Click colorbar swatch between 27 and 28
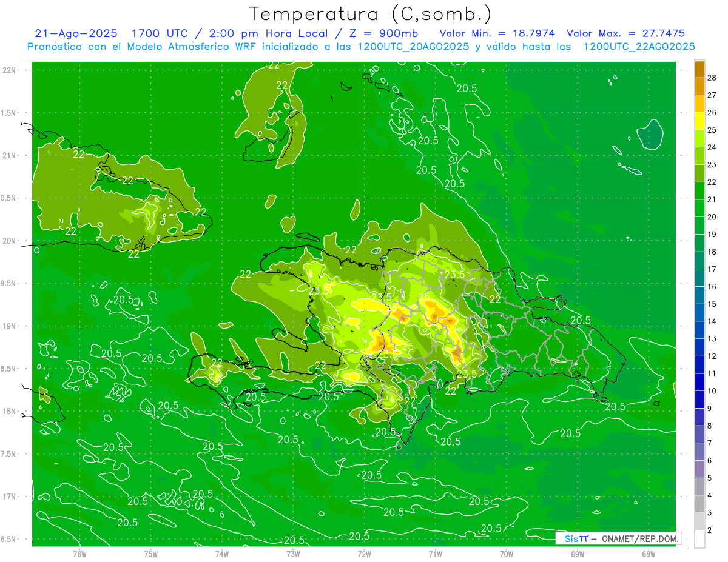 pyautogui.click(x=699, y=87)
